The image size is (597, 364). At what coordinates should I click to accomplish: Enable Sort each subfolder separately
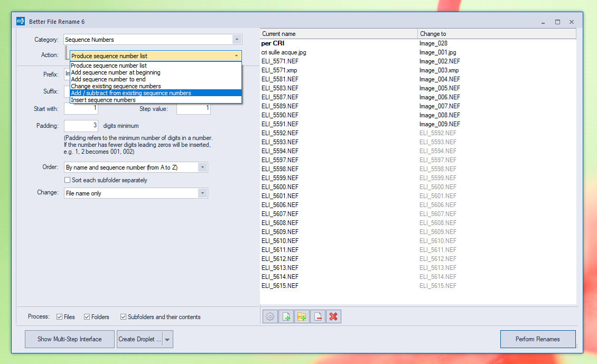[x=67, y=180]
